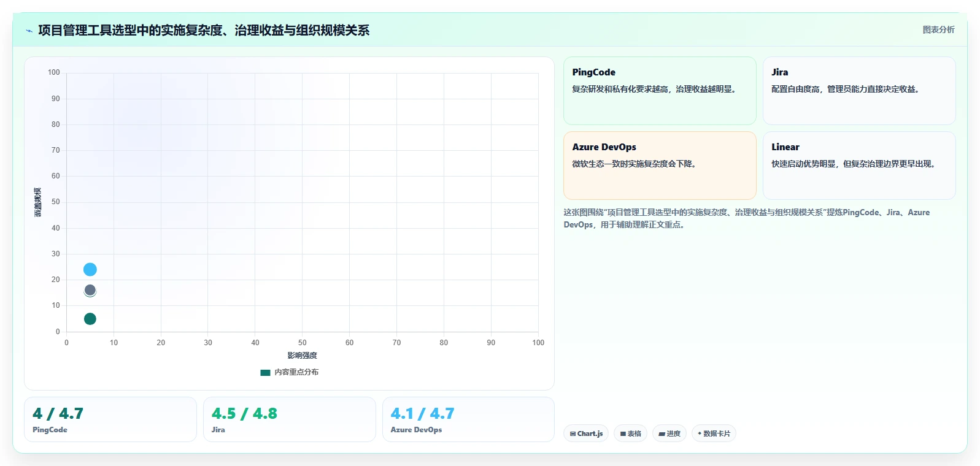Screen dimensions: 980x466
Task: Open the Linear info card
Action: (859, 166)
